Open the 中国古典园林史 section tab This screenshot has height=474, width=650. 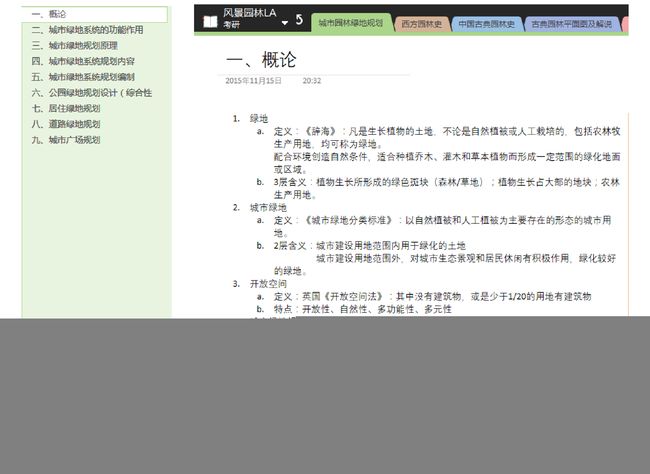click(x=487, y=24)
